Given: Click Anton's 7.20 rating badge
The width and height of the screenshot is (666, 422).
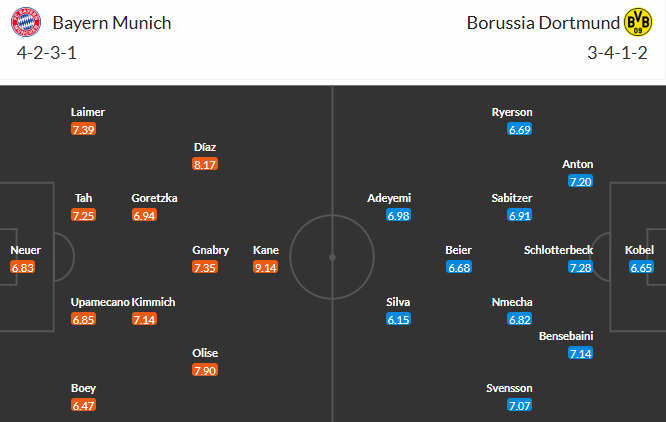Looking at the screenshot, I should click(580, 181).
